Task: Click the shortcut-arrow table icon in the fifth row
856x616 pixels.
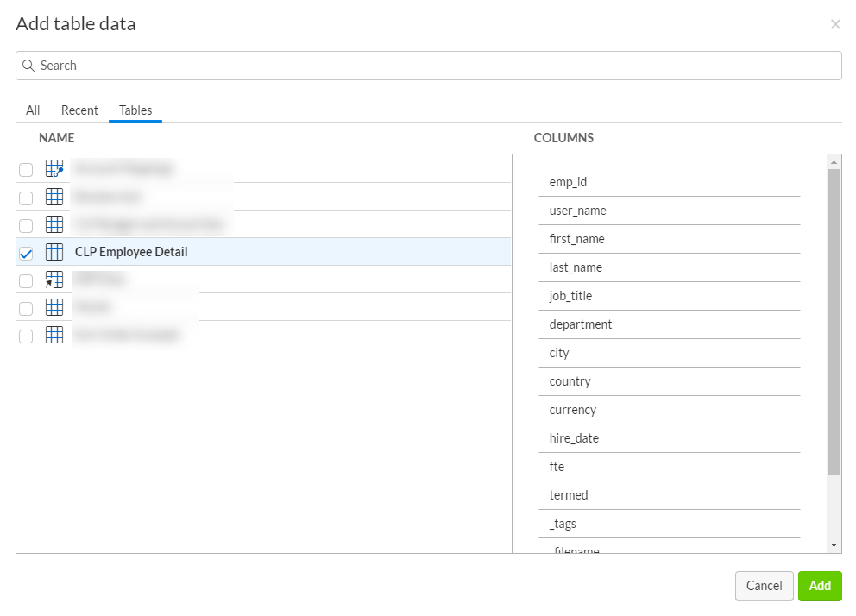Action: 54,280
